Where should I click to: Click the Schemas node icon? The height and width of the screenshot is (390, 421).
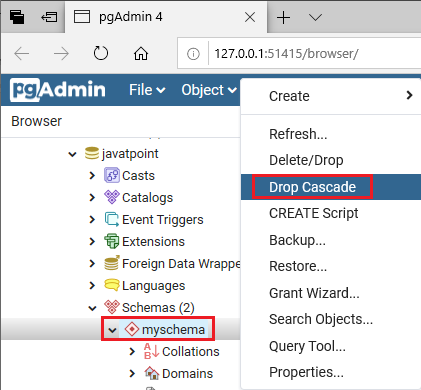[x=112, y=307]
